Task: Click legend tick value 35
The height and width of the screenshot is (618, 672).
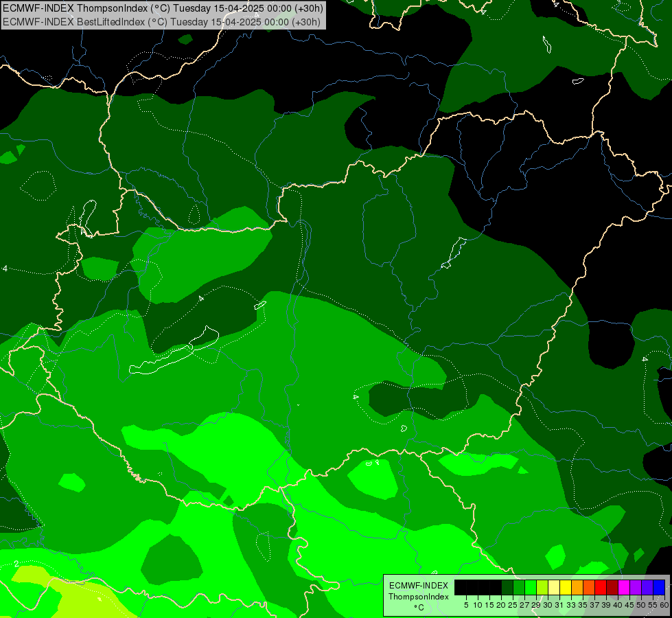Action: (583, 605)
